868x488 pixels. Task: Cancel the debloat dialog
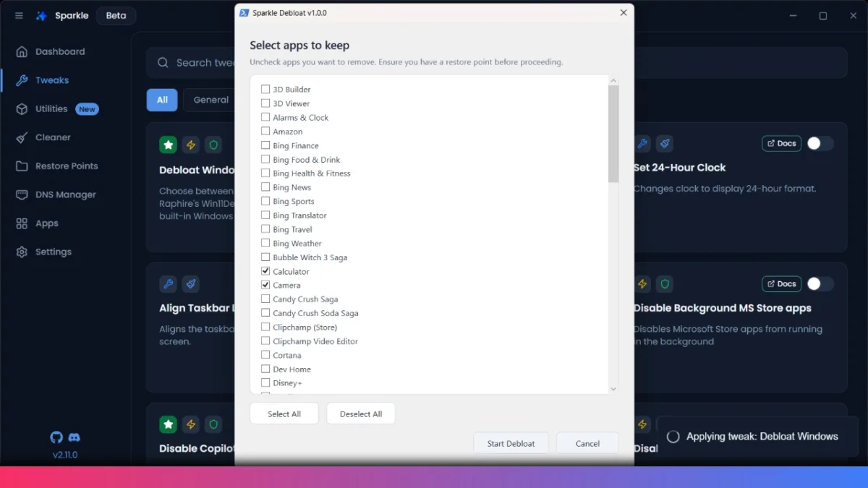pos(587,443)
